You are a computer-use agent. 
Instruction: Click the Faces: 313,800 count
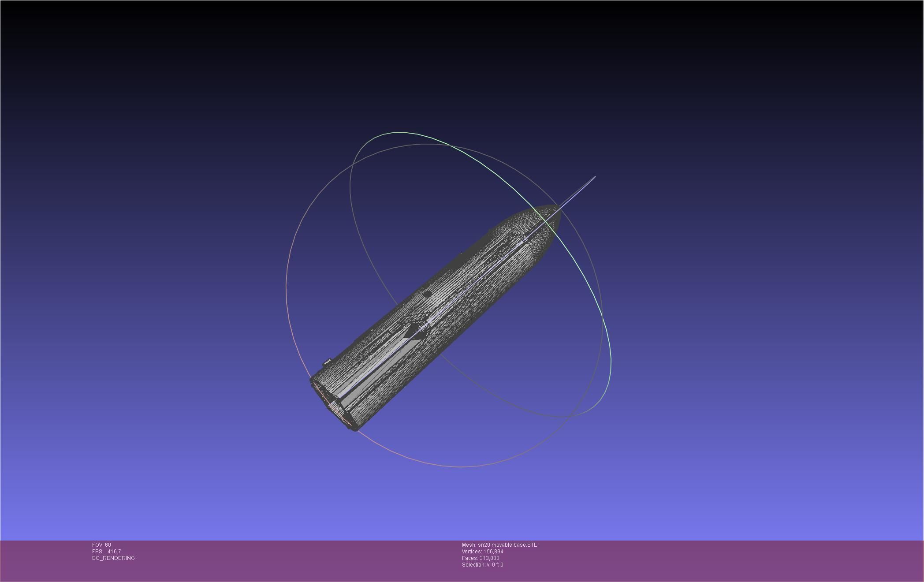(481, 558)
